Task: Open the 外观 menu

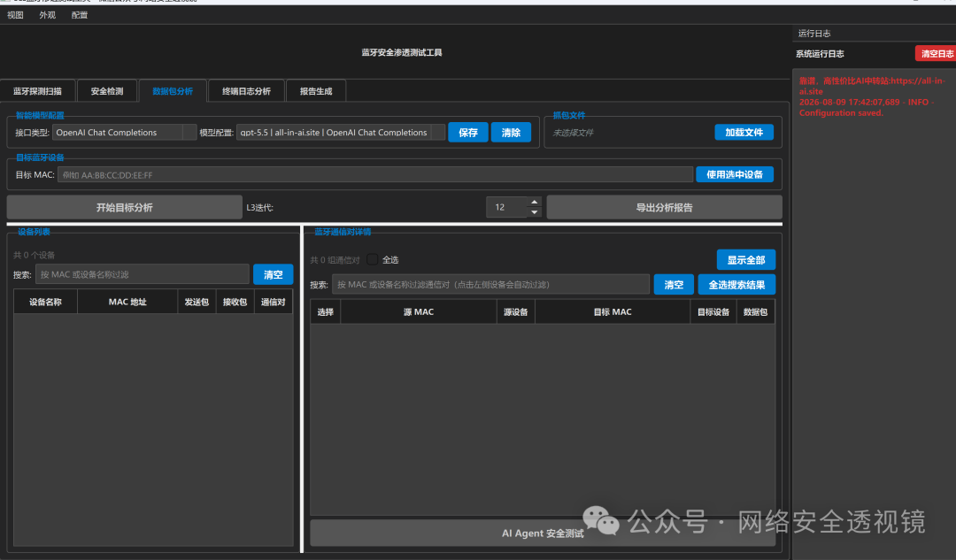Action: [48, 15]
